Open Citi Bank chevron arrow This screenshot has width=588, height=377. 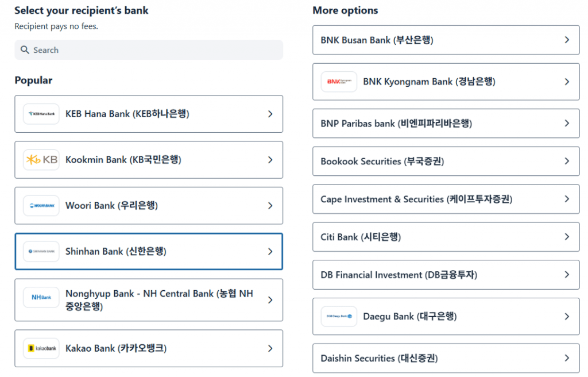click(567, 237)
